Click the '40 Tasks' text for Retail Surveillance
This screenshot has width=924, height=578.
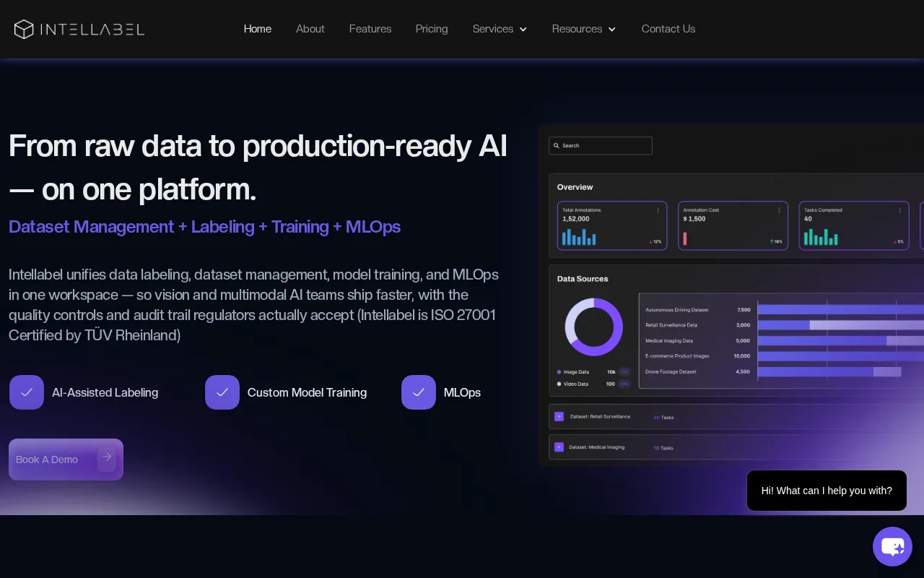pyautogui.click(x=663, y=418)
